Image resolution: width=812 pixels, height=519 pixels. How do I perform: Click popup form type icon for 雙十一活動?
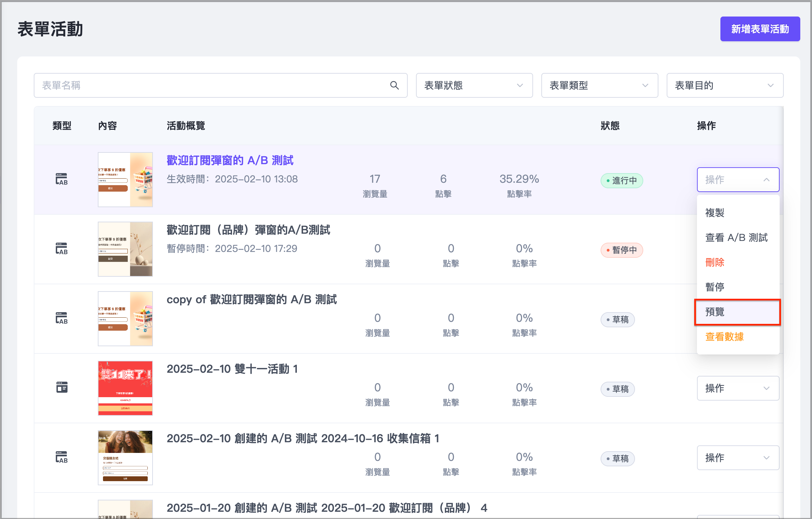(62, 388)
